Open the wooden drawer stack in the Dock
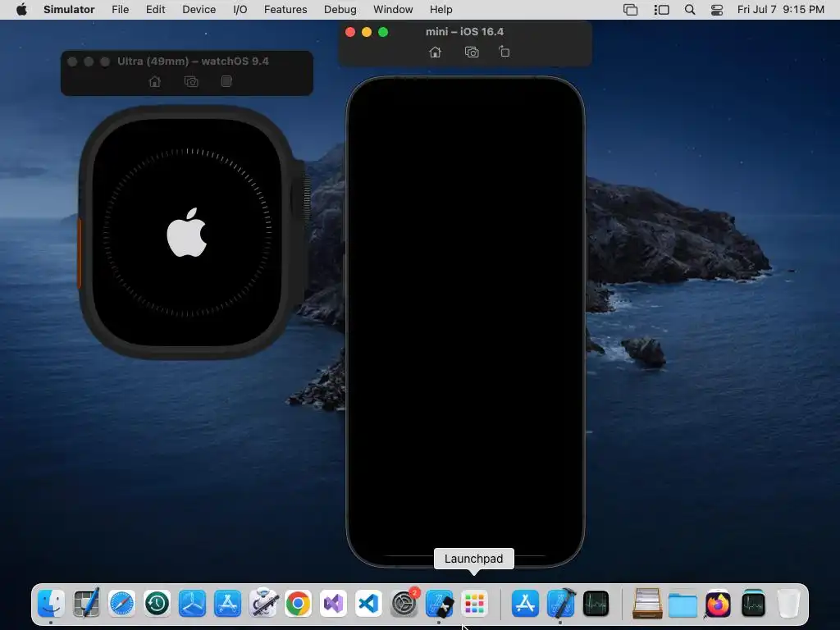The width and height of the screenshot is (840, 630). tap(647, 604)
